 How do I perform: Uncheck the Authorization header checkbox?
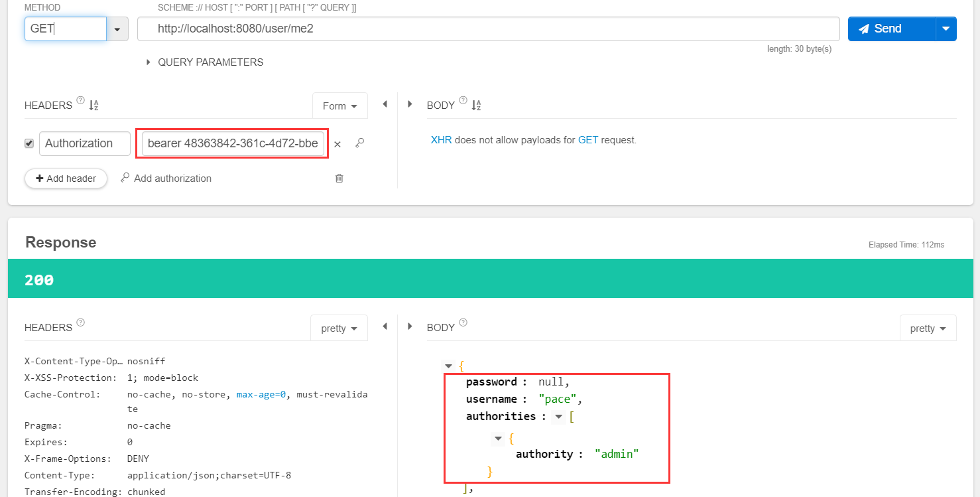(x=29, y=143)
